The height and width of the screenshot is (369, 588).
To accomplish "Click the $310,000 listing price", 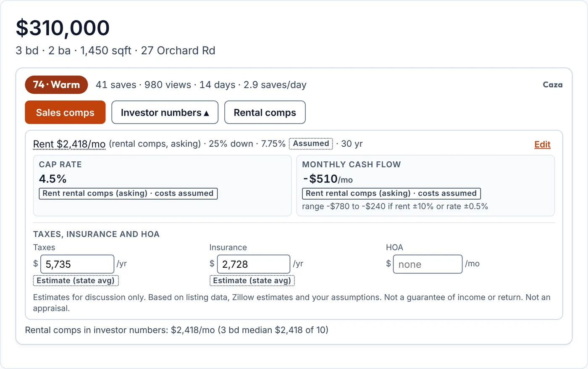I will [x=63, y=28].
